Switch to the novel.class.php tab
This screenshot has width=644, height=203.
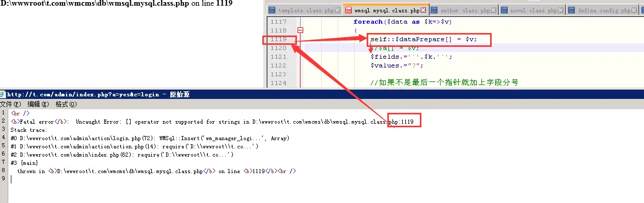click(533, 10)
